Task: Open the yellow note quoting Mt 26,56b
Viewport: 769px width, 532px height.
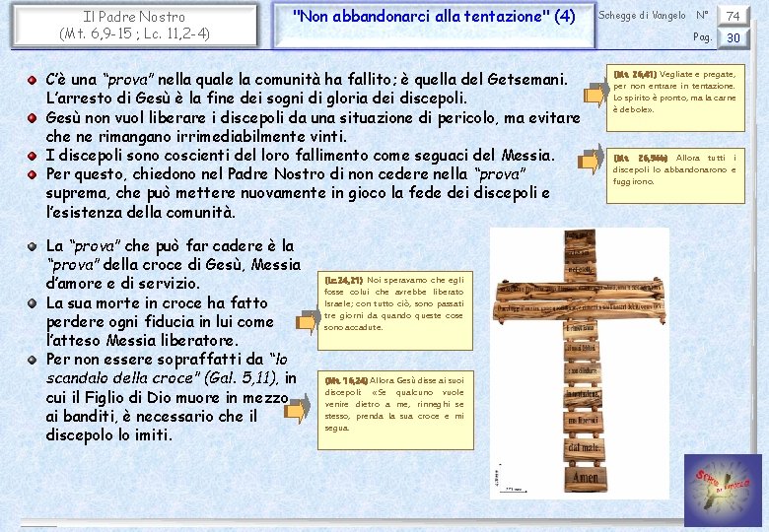Action: [675, 175]
